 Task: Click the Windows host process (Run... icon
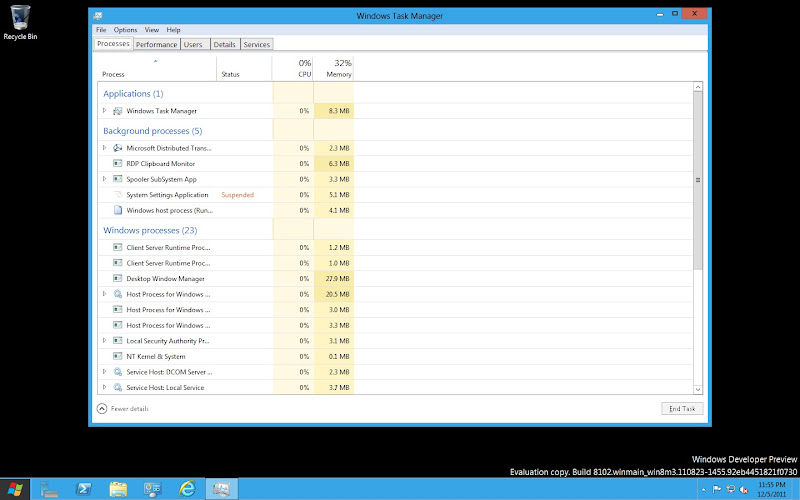tap(118, 210)
